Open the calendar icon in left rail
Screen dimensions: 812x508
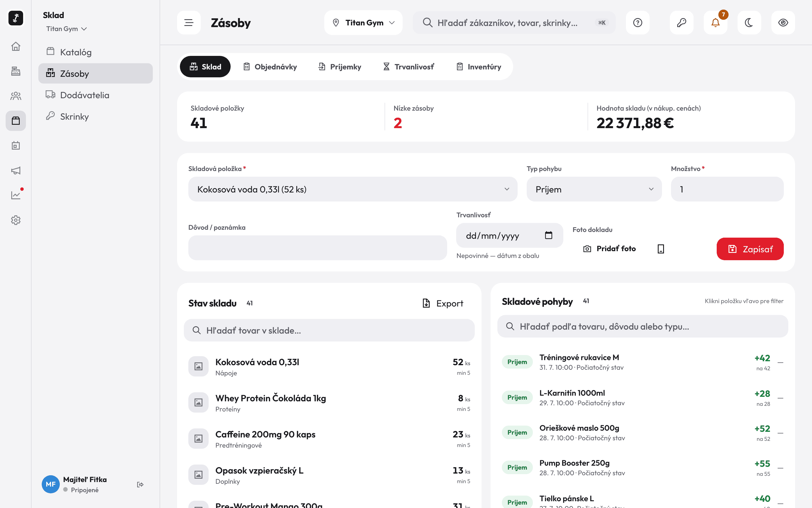[x=16, y=145]
